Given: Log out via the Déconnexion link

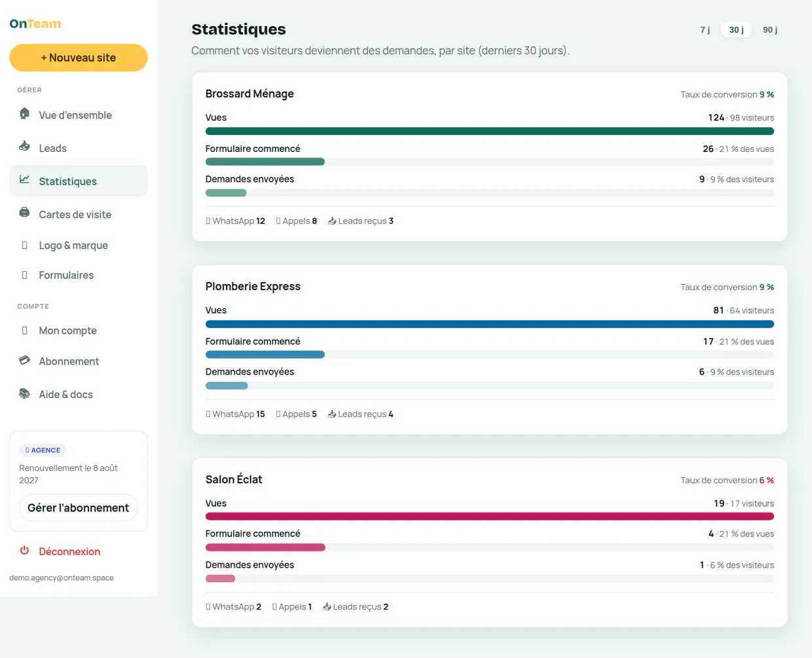Looking at the screenshot, I should click(79, 552).
